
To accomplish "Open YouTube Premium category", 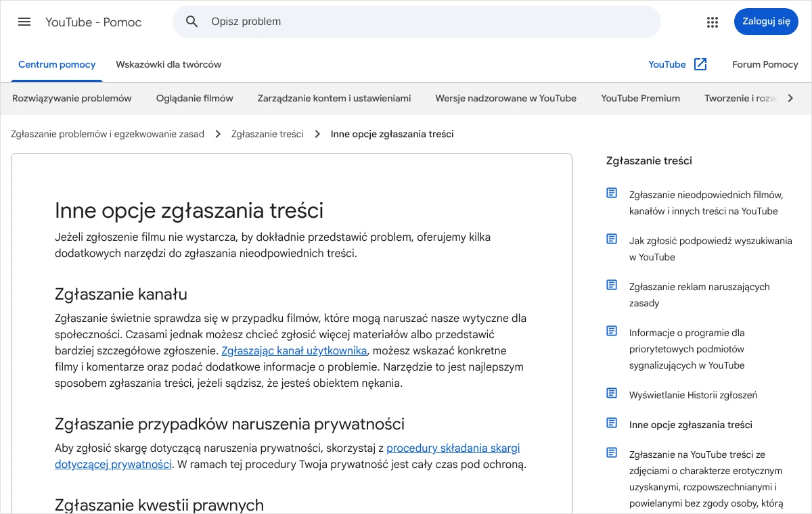I will (x=641, y=98).
